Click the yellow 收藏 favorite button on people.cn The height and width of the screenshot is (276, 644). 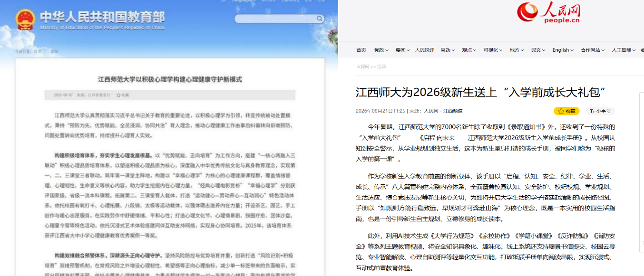tap(566, 111)
